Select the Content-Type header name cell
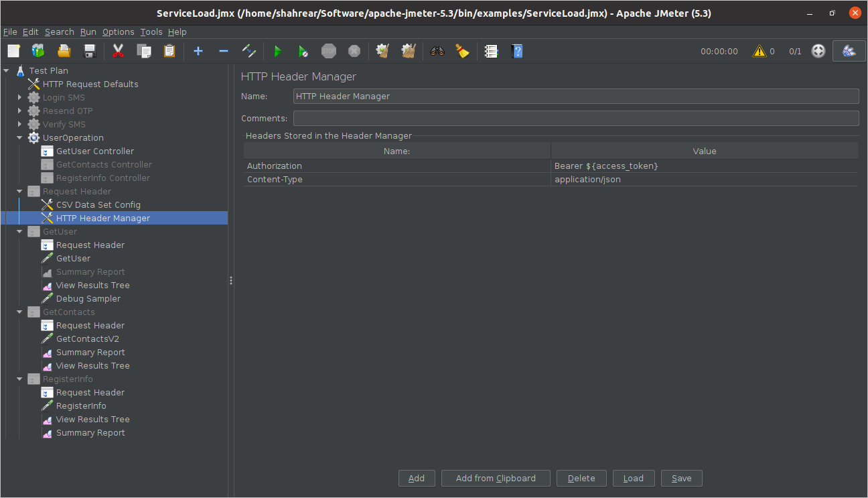 (x=397, y=179)
